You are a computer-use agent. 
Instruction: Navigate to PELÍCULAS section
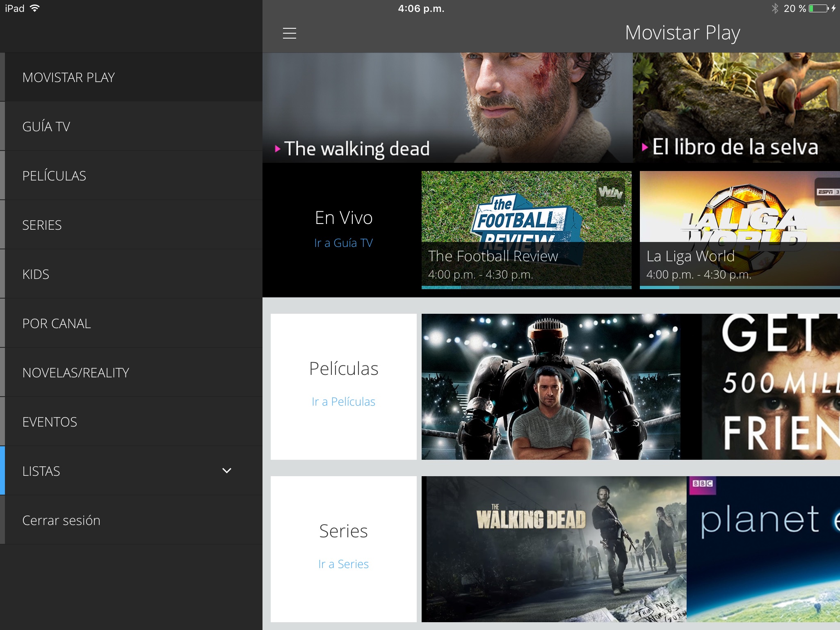point(54,175)
